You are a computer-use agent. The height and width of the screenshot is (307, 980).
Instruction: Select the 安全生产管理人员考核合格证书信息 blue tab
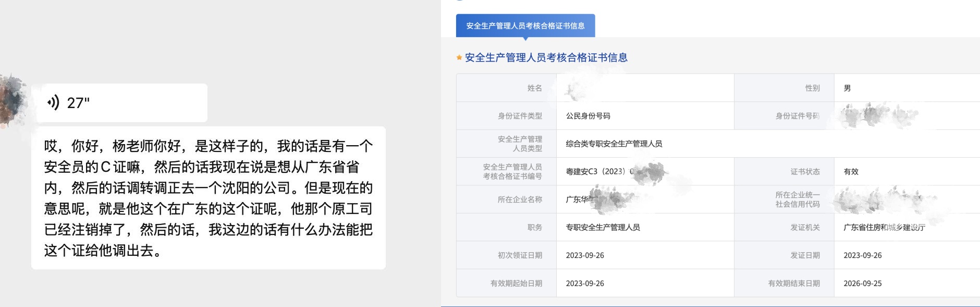pos(525,26)
